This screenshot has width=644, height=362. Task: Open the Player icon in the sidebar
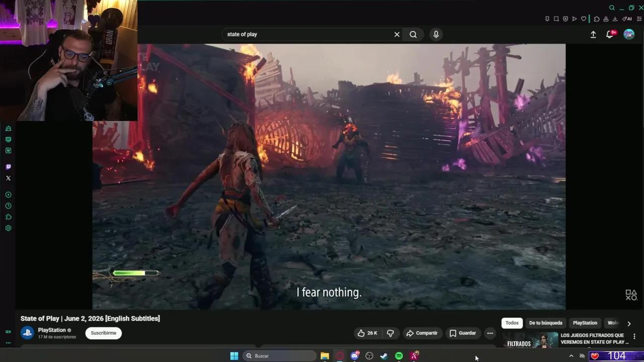coord(8,195)
